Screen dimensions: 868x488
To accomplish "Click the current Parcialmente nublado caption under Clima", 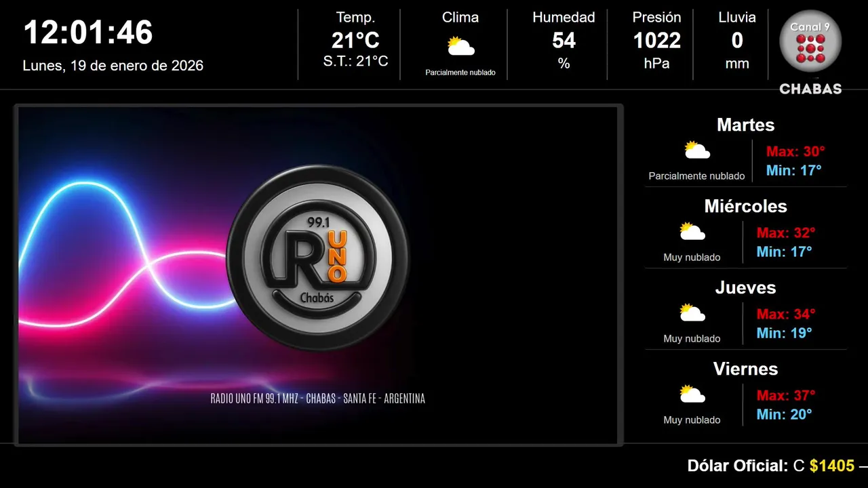I will click(x=460, y=73).
